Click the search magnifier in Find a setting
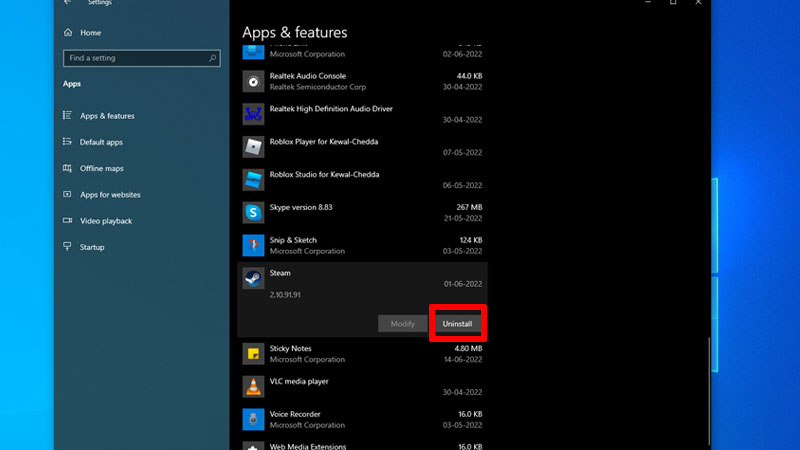 [x=212, y=58]
